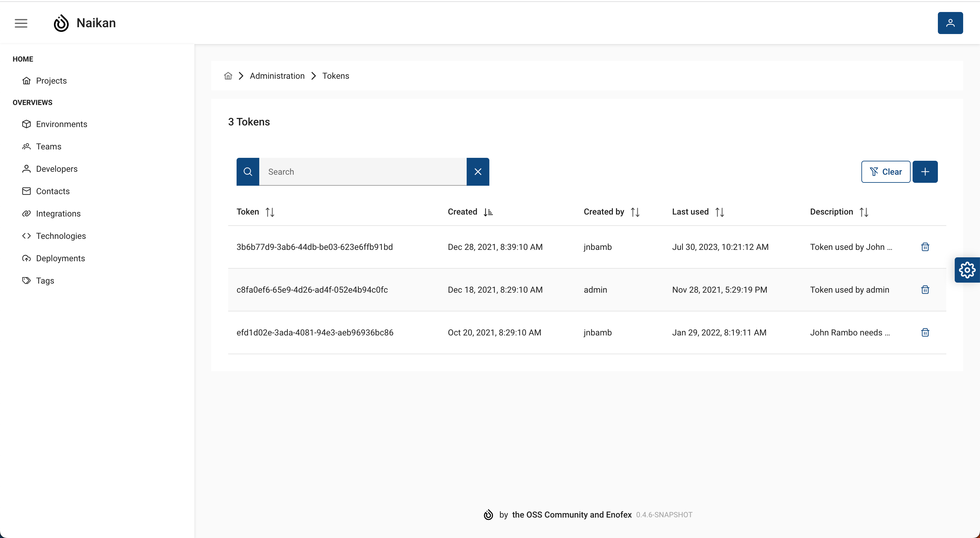Click the OSS Community and Enofex link
The image size is (980, 538).
[x=571, y=515]
